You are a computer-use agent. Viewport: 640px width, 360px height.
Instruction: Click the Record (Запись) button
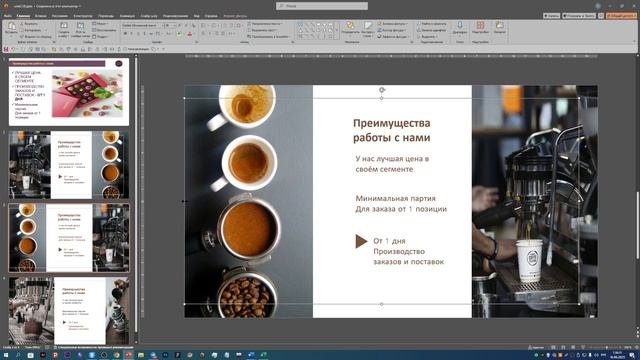point(551,16)
